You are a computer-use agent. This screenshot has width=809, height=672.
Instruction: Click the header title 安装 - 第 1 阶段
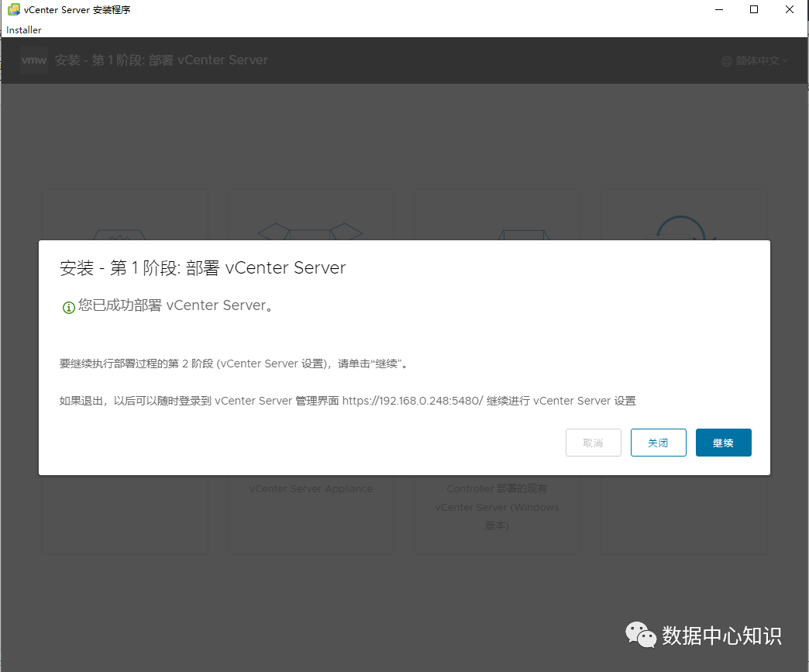(x=161, y=60)
